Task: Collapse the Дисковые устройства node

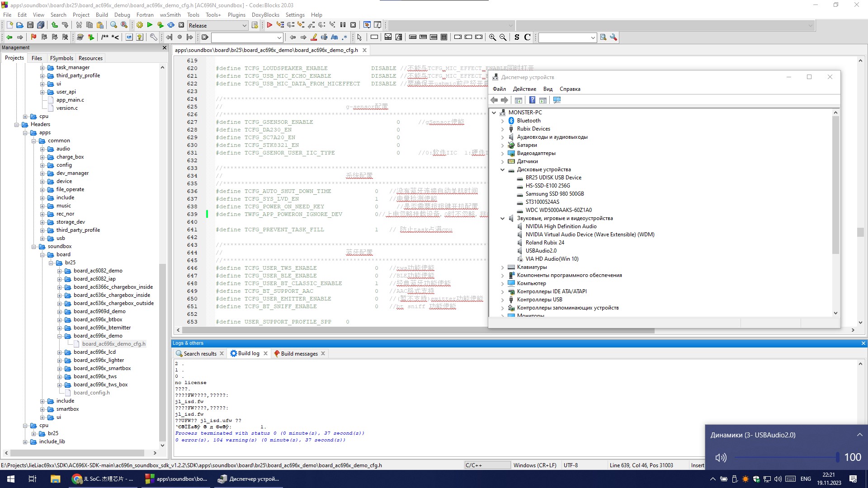Action: (x=502, y=170)
